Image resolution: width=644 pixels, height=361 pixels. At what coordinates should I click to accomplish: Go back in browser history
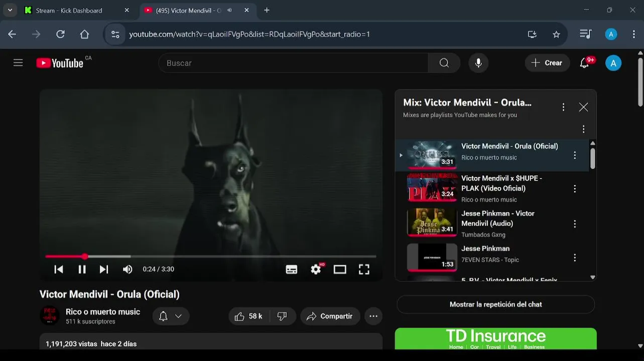tap(12, 34)
